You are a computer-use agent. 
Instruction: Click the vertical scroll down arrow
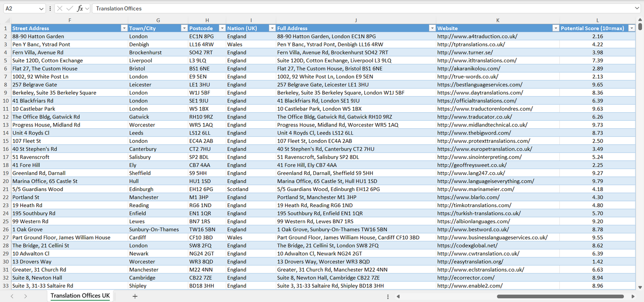(x=640, y=288)
